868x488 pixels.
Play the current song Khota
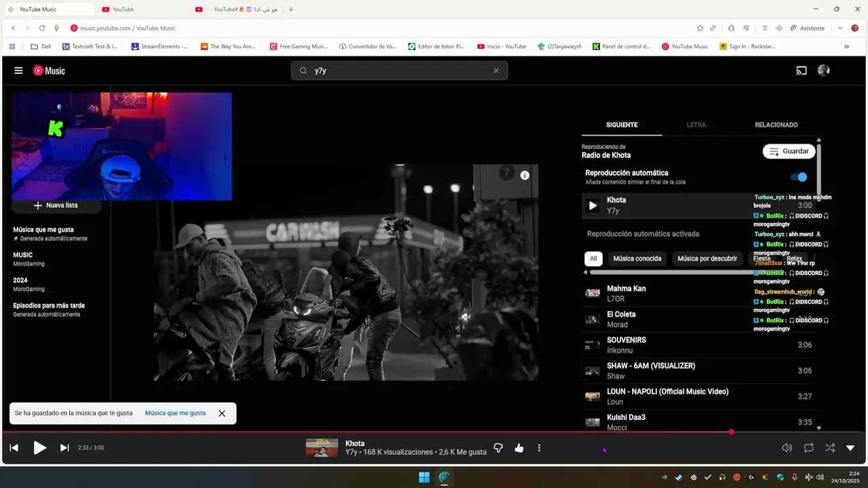40,448
